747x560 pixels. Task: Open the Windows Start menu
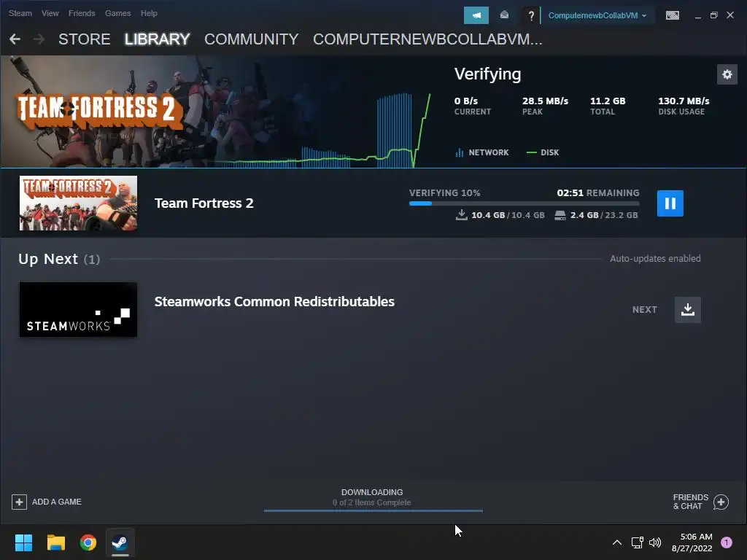pos(23,542)
